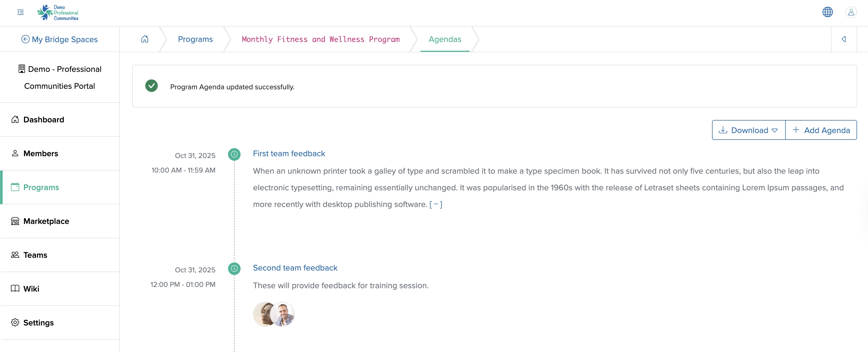Click the Demo Professional Communities logo
The width and height of the screenshot is (868, 352).
(58, 13)
